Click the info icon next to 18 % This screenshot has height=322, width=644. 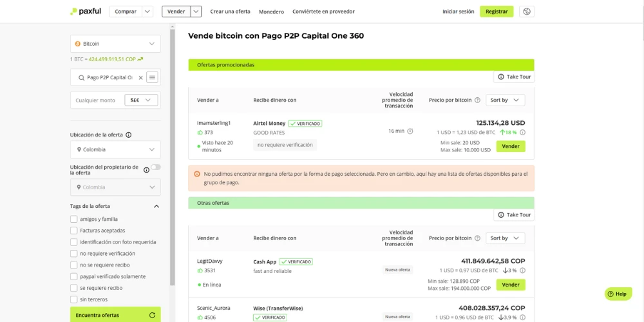(x=522, y=132)
